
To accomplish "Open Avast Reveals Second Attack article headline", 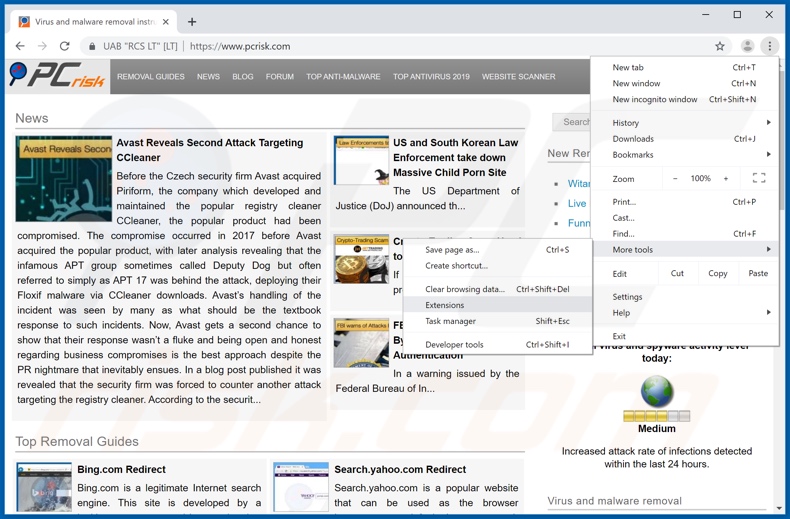I will pos(210,150).
